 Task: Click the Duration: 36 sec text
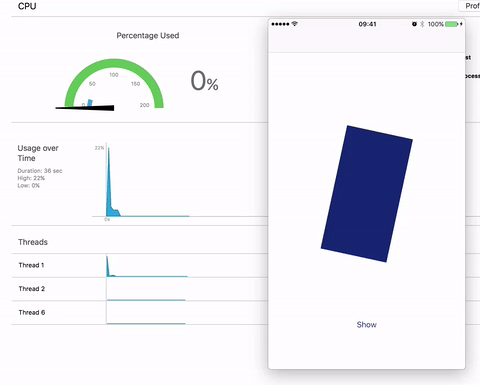tap(40, 171)
